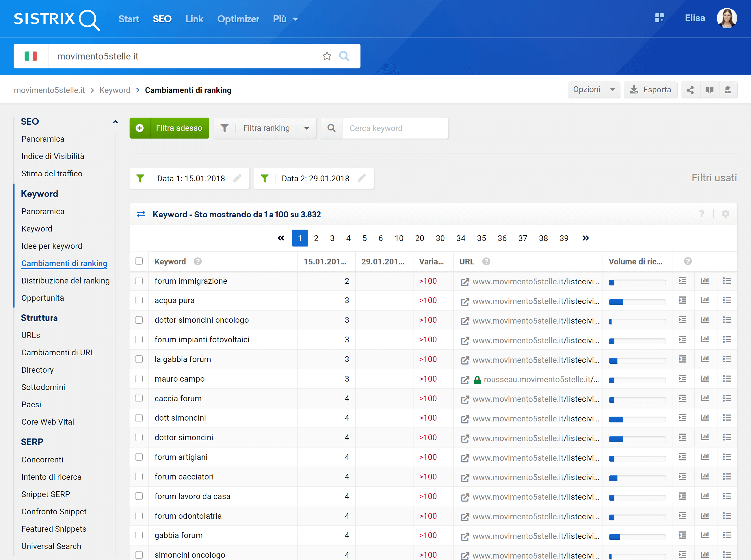Open the SEO tab
Screen dimensions: 751x560
pos(162,19)
